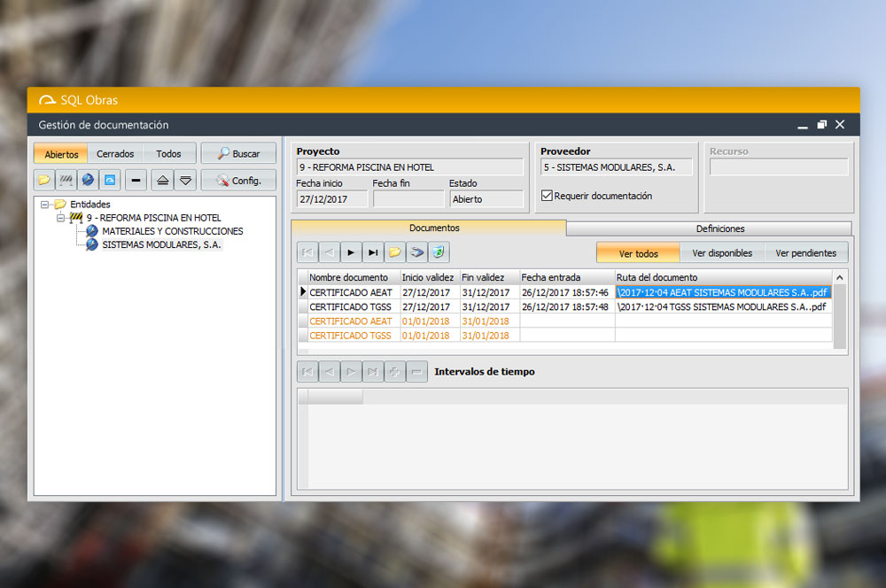Uncheck Requerir documentación checkbox

pos(547,196)
